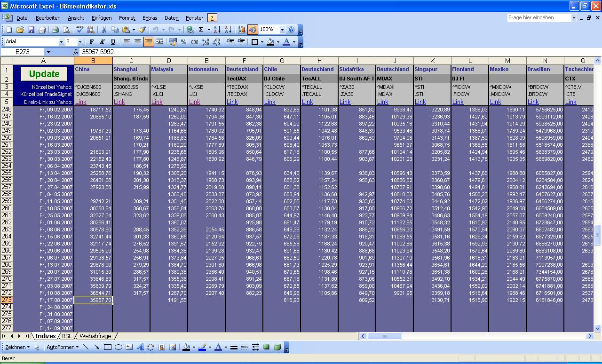
Task: Open the Chart Wizard icon
Action: point(242,30)
